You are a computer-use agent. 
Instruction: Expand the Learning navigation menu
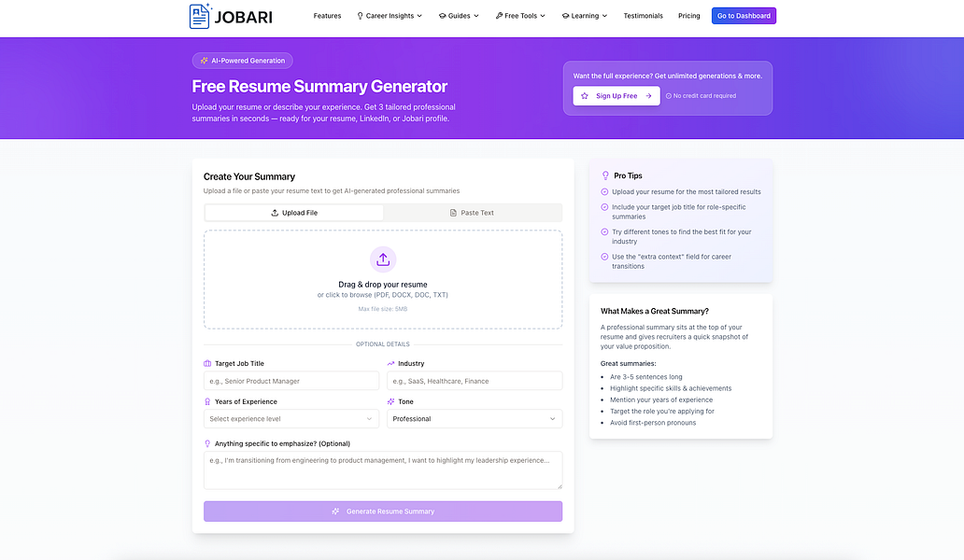[584, 15]
